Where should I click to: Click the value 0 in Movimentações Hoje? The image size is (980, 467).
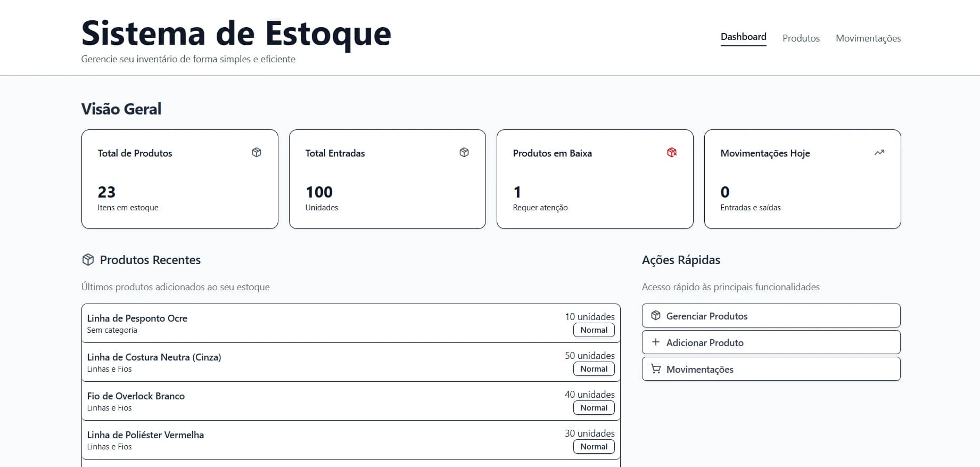(x=725, y=192)
